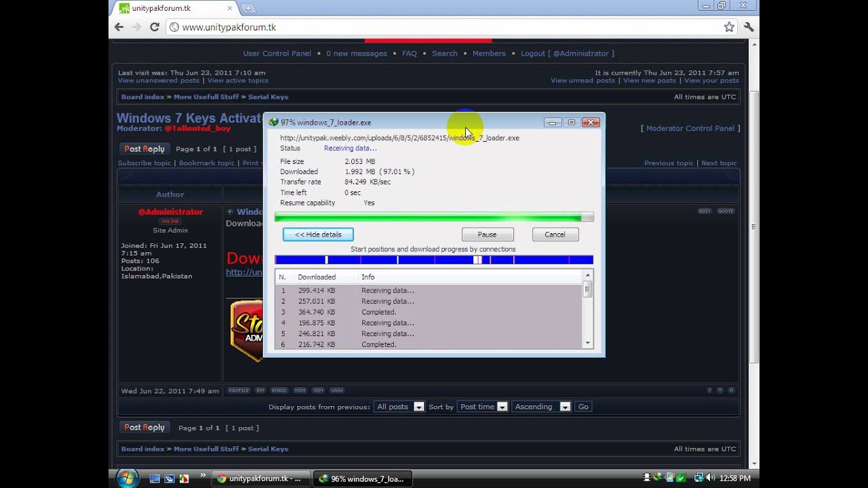Viewport: 868px width, 488px height.
Task: Click the PROFILE icon under the post
Action: point(239,390)
